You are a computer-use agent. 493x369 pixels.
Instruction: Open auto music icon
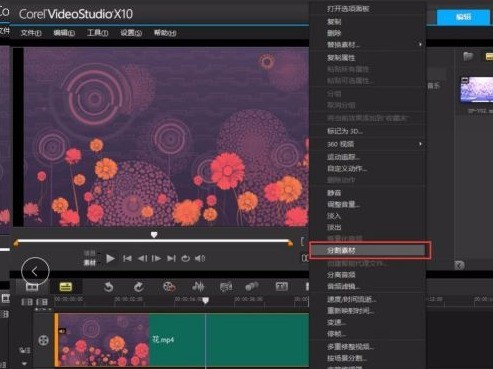[x=226, y=287]
